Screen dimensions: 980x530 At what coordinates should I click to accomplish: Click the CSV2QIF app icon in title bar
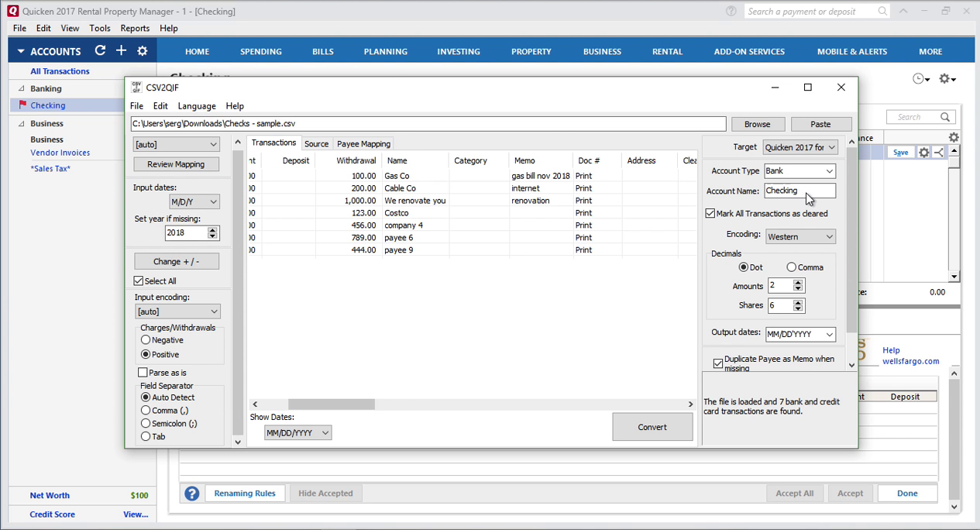[x=136, y=88]
